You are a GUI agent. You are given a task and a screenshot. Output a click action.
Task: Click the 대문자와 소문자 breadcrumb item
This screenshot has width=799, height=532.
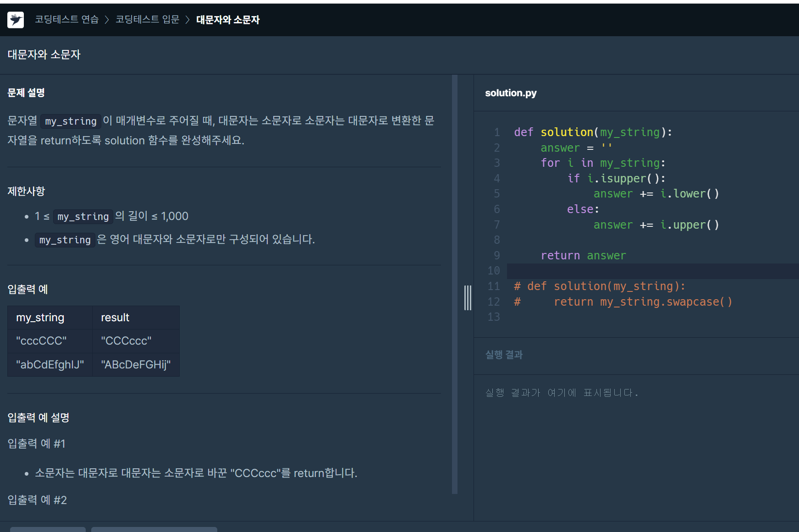point(228,20)
